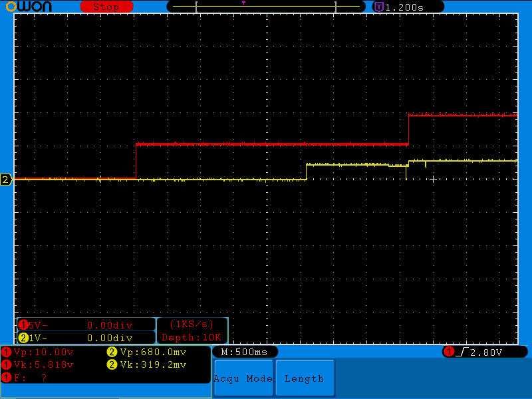This screenshot has width=532, height=399.
Task: Click the purple T horizontal trigger time icon
Action: click(379, 7)
